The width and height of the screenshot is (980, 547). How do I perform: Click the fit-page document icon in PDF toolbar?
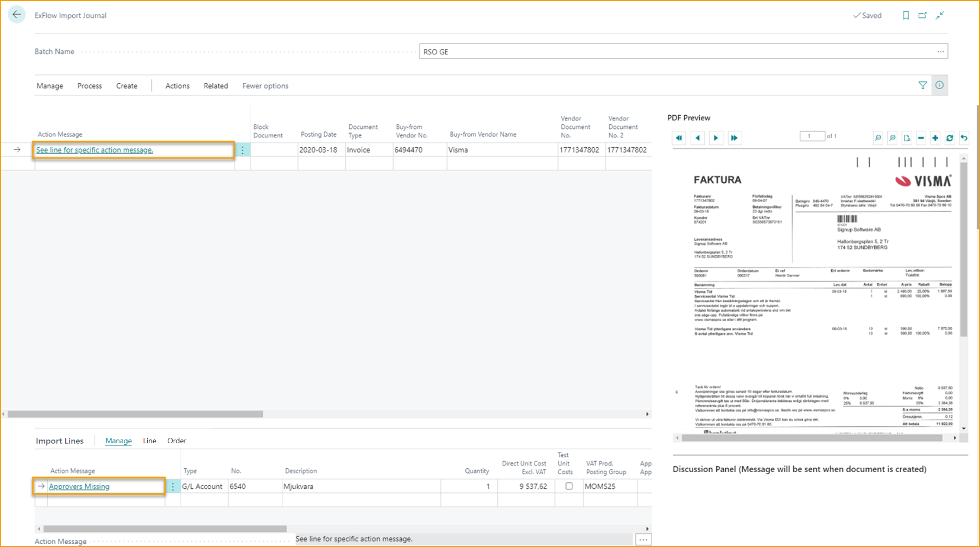(x=907, y=138)
